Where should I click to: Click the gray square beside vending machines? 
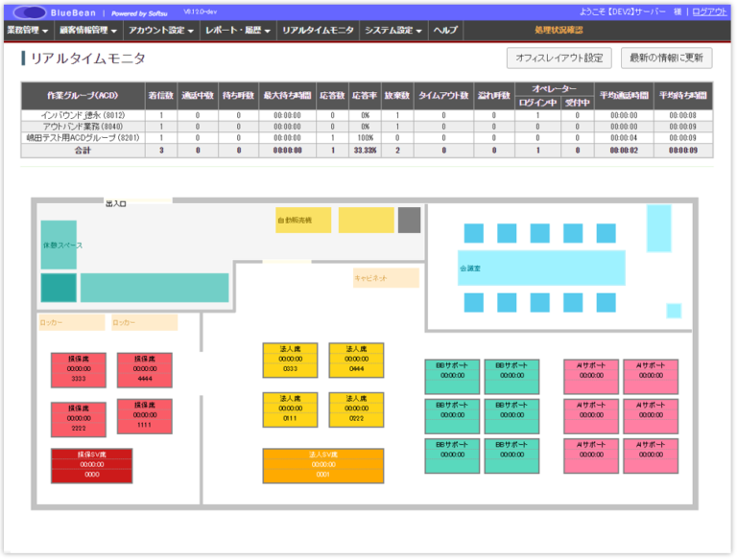click(x=409, y=220)
